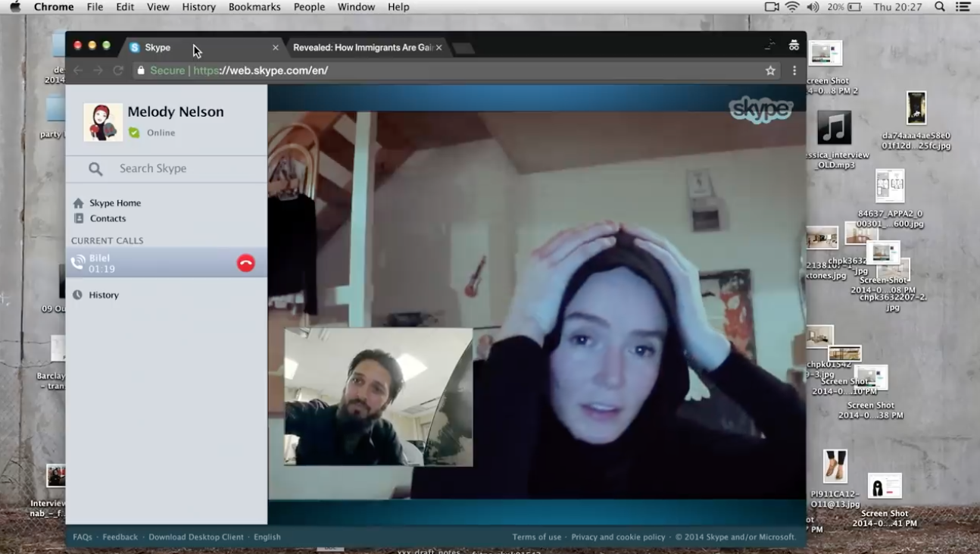
Task: Open the History menu in menu bar
Action: tap(198, 7)
